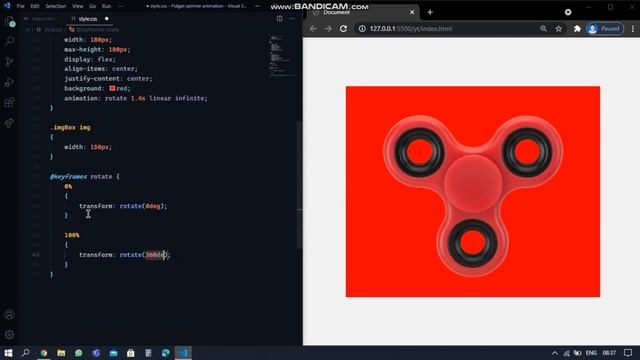Switch to the style.css editor tab

pyautogui.click(x=88, y=19)
